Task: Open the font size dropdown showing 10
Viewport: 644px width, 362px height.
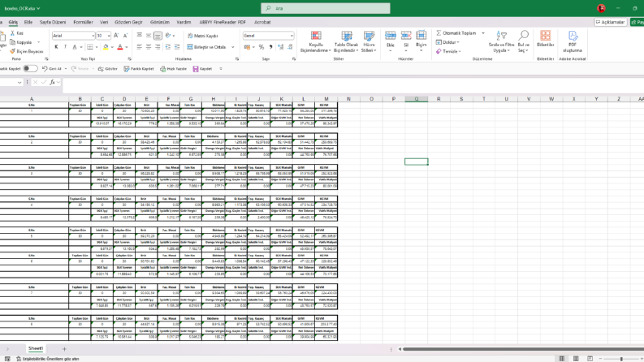Action: click(x=109, y=36)
